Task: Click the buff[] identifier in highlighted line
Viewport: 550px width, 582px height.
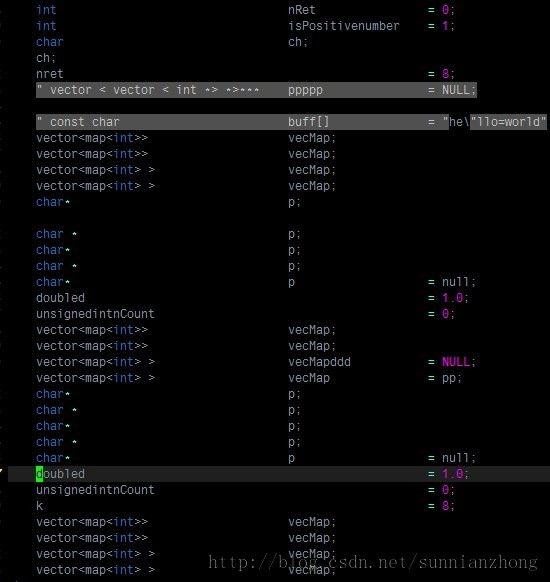Action: (x=308, y=122)
